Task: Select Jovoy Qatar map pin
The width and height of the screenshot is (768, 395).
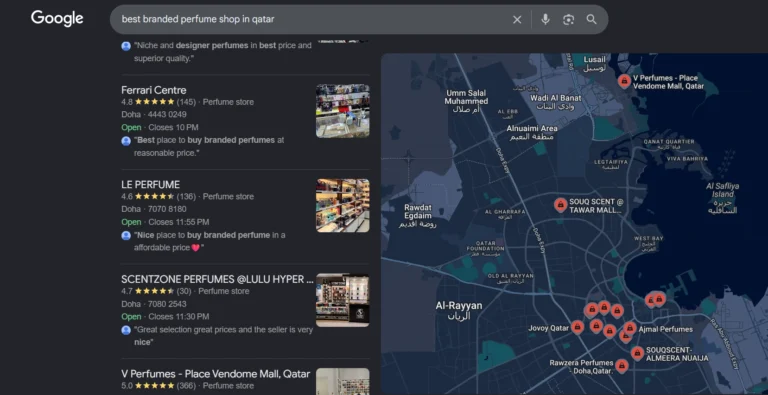Action: pyautogui.click(x=577, y=327)
